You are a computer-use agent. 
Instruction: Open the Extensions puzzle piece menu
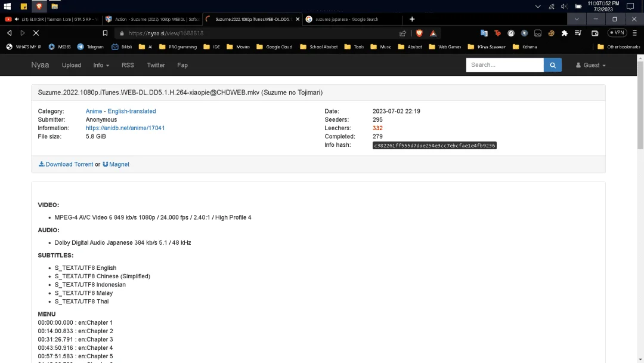point(565,33)
